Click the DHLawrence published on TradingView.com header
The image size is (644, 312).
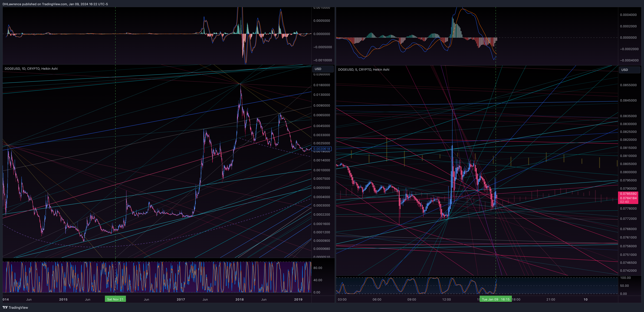[55, 4]
